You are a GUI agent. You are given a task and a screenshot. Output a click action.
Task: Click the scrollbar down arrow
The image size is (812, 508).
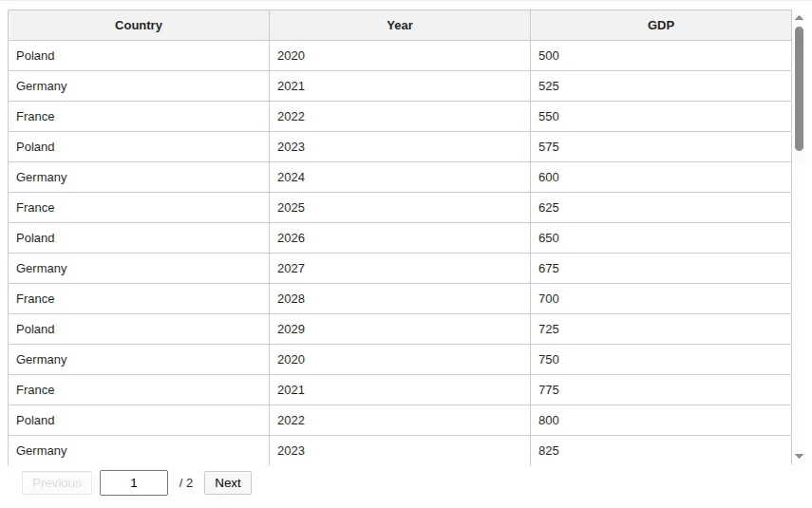click(799, 457)
